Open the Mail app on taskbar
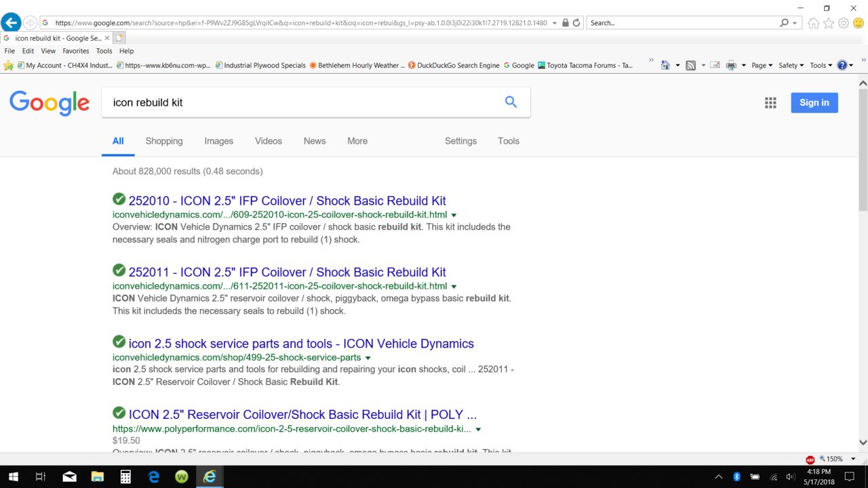Viewport: 868px width, 488px height. (69, 476)
